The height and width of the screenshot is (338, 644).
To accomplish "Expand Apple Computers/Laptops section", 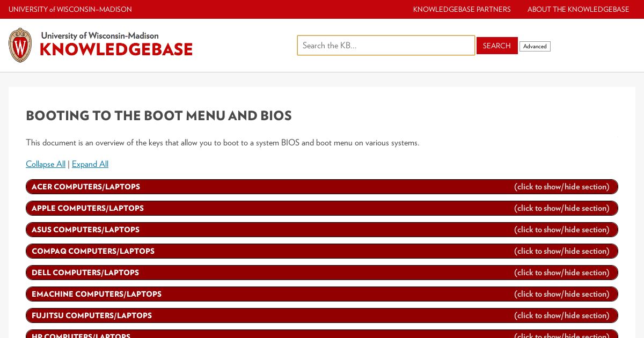I will tap(322, 208).
